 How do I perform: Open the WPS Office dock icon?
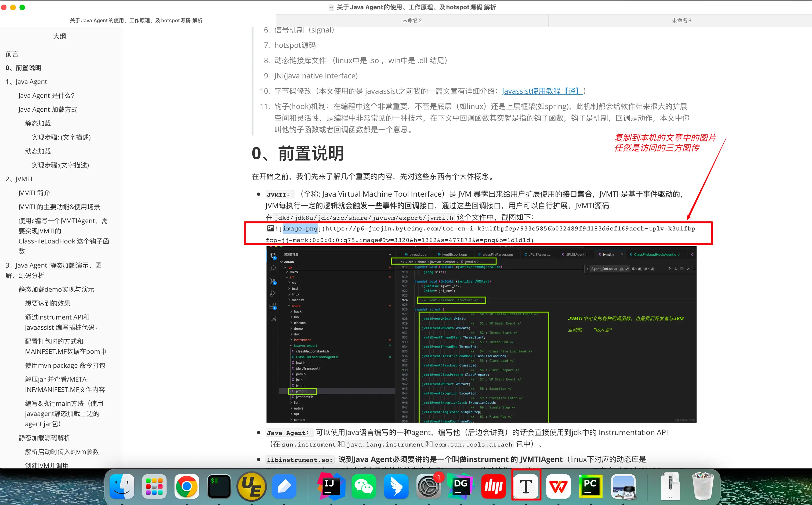(558, 486)
